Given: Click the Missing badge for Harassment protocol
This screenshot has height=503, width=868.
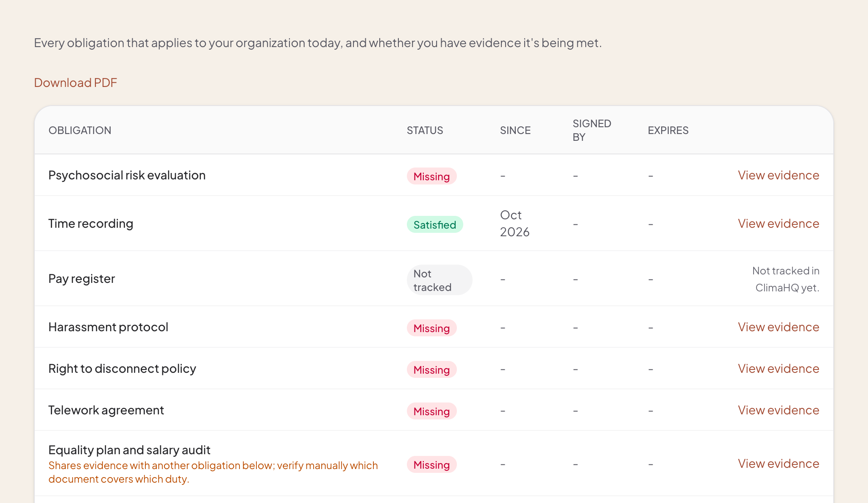Looking at the screenshot, I should coord(431,328).
